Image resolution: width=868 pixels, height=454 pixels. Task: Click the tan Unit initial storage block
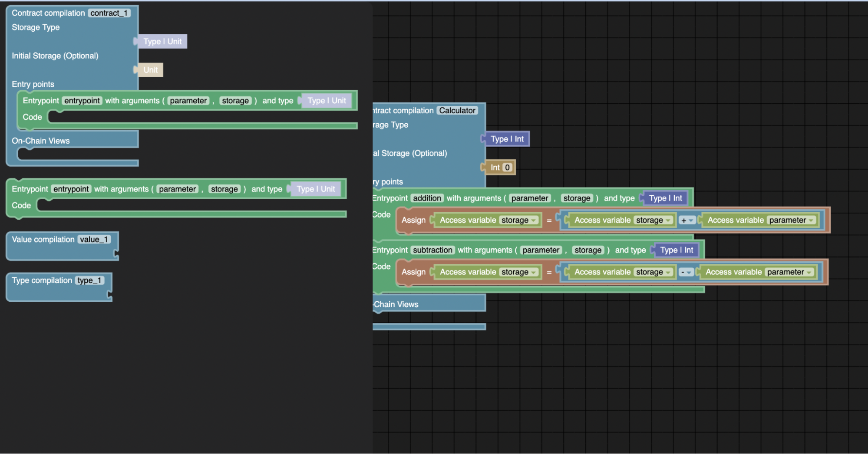[150, 70]
